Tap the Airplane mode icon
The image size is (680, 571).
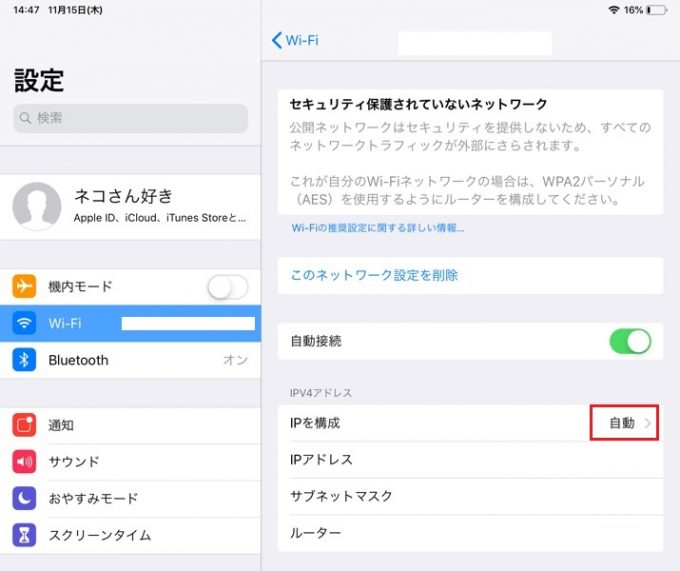pos(24,286)
